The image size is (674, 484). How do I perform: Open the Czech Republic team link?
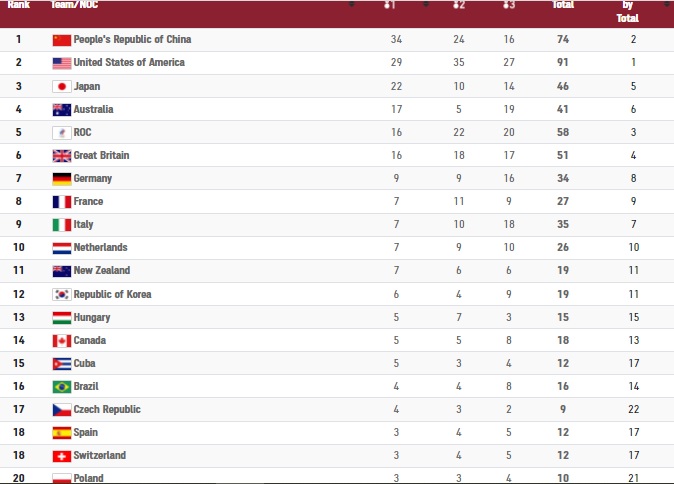107,409
